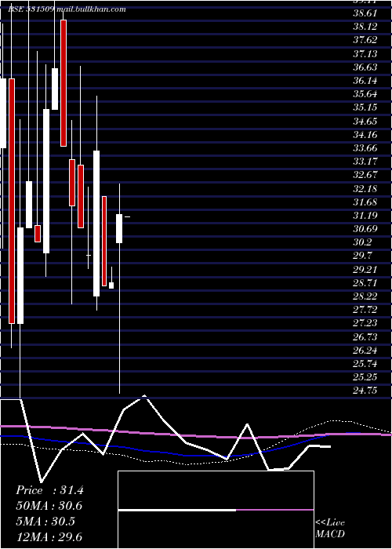392x549 pixels.
Task: Click the 24.75 price axis label
Action: pos(365,391)
